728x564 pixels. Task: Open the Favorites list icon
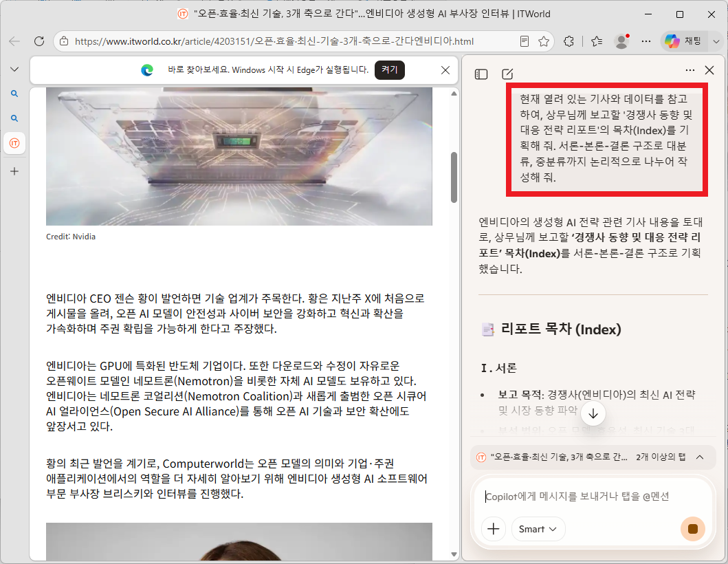pyautogui.click(x=597, y=41)
